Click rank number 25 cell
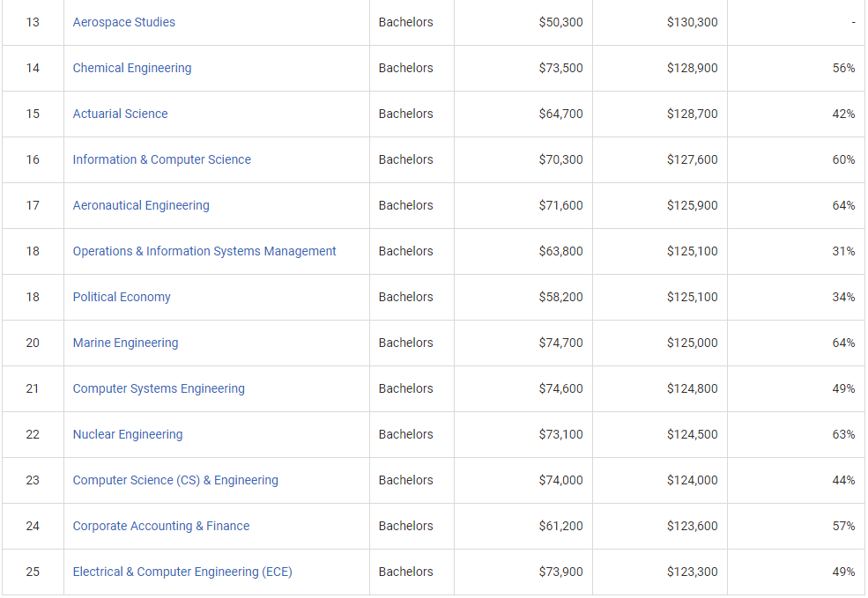The width and height of the screenshot is (868, 598). pos(33,572)
